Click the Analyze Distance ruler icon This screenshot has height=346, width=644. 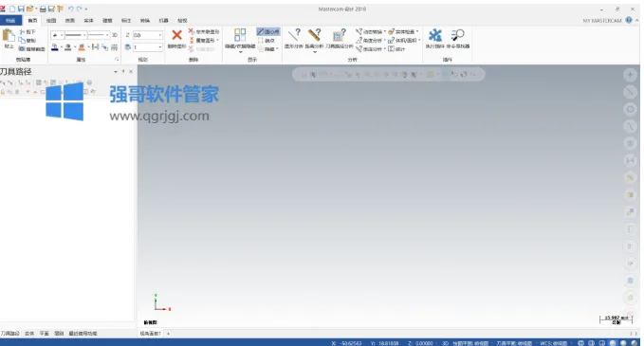click(x=315, y=35)
